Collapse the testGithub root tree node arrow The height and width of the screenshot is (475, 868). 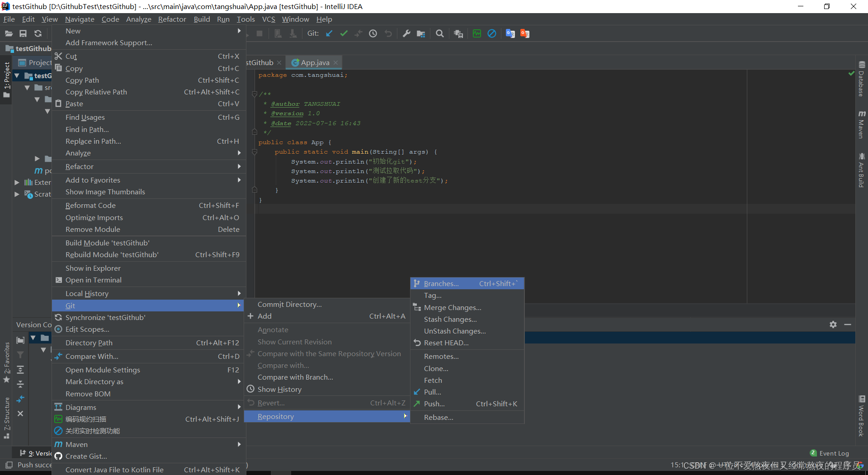17,76
